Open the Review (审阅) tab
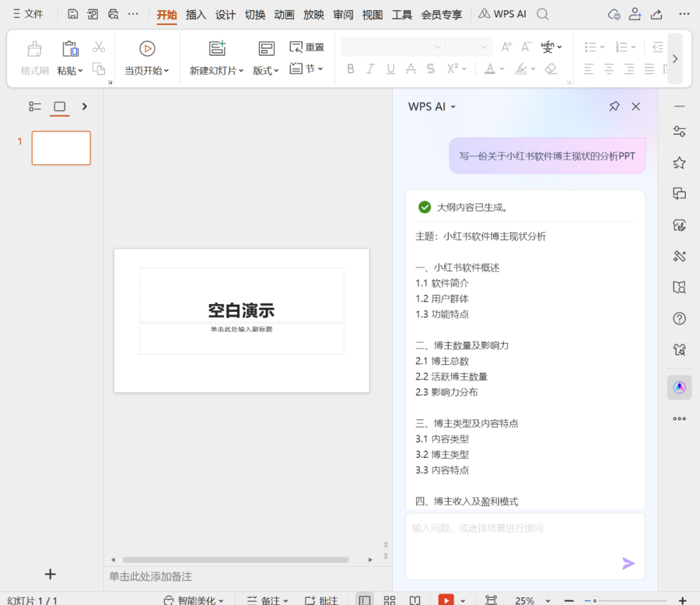Viewport: 700px width, 605px height. [x=344, y=15]
